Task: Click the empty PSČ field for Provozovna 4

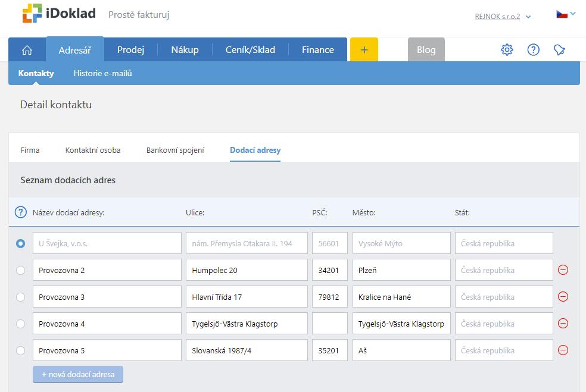Action: click(x=330, y=324)
